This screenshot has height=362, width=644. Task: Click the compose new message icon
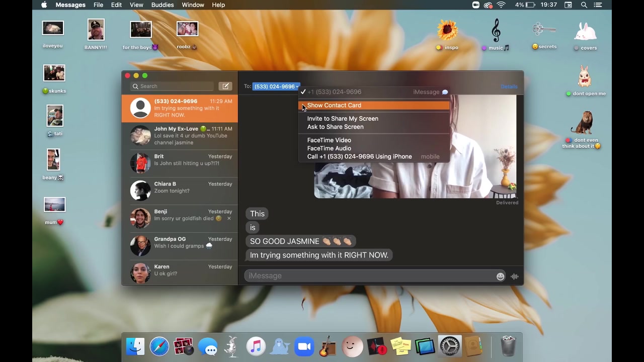[x=225, y=86]
